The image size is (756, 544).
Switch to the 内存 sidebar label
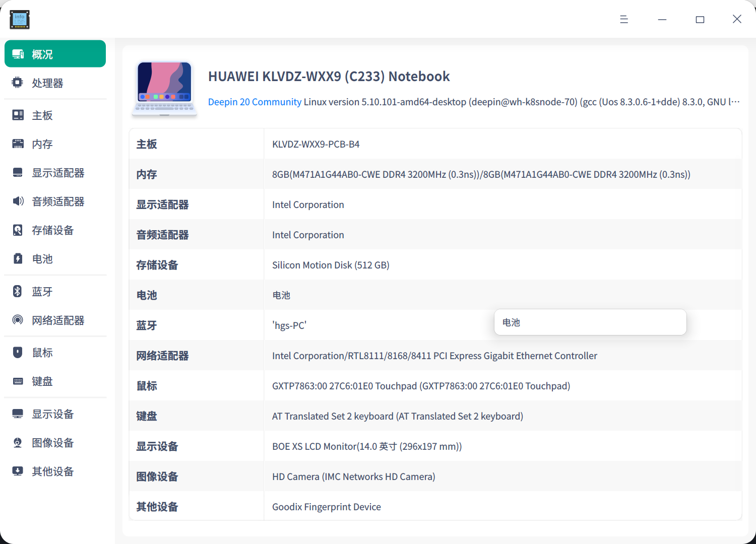(x=42, y=144)
